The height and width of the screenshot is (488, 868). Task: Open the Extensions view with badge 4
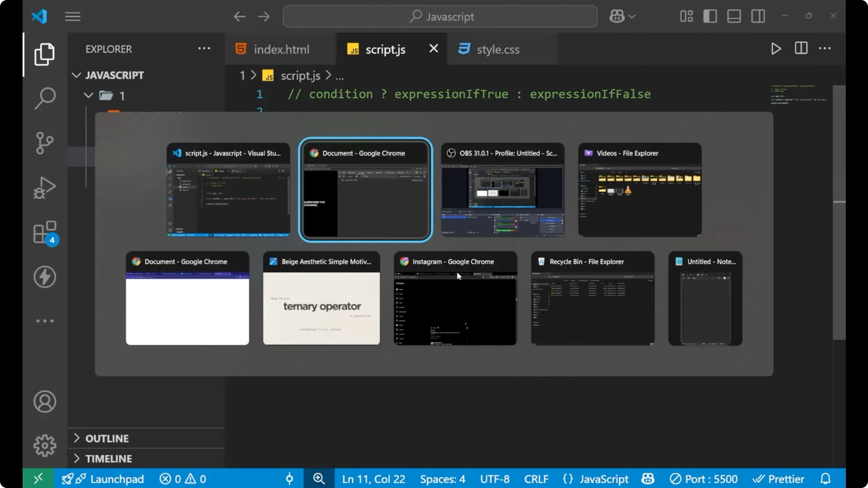[x=45, y=233]
